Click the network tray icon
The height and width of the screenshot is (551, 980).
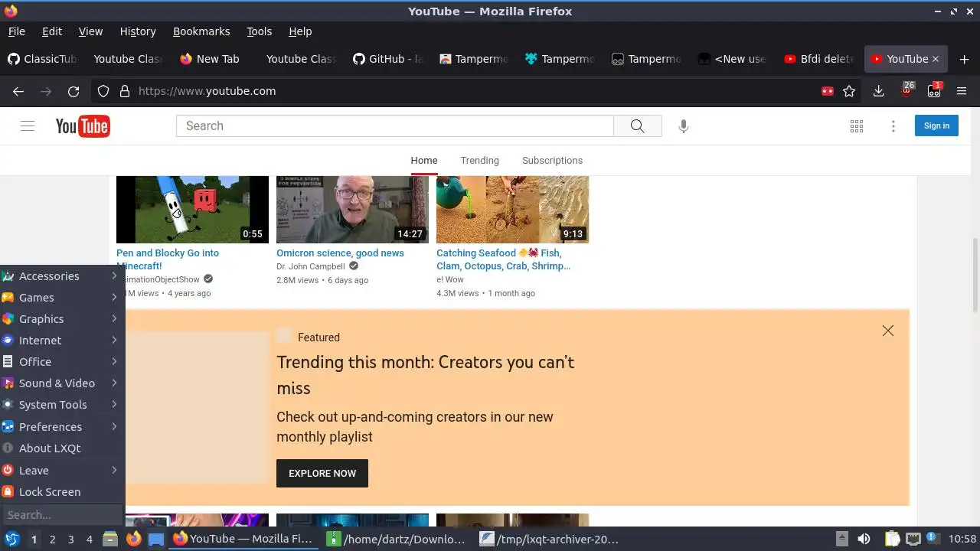pyautogui.click(x=913, y=539)
